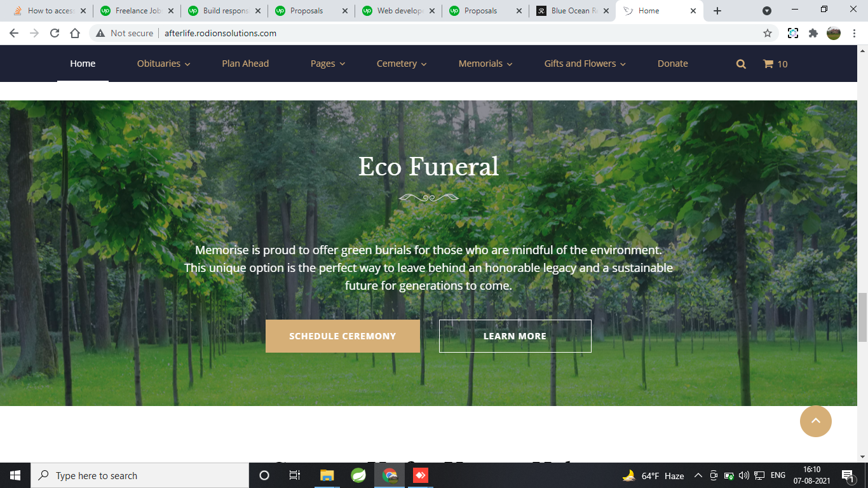Screen dimensions: 868x488
Task: Open the green Spring app on taskbar
Action: tap(358, 475)
